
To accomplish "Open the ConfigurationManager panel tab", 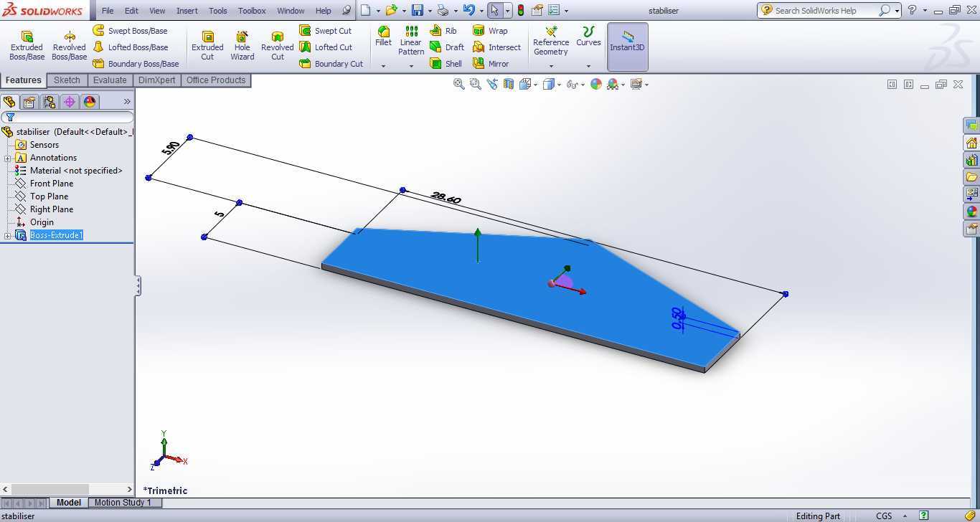I will [x=50, y=102].
